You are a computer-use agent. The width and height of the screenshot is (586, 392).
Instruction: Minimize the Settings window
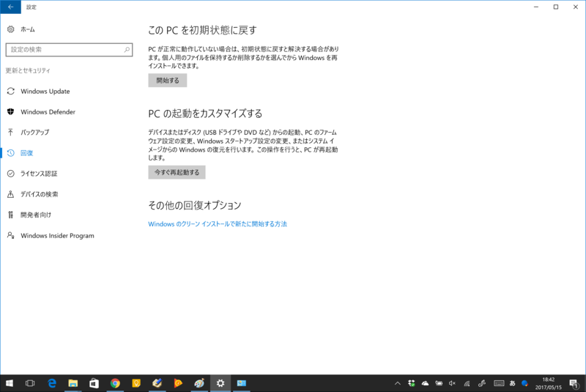coord(536,7)
